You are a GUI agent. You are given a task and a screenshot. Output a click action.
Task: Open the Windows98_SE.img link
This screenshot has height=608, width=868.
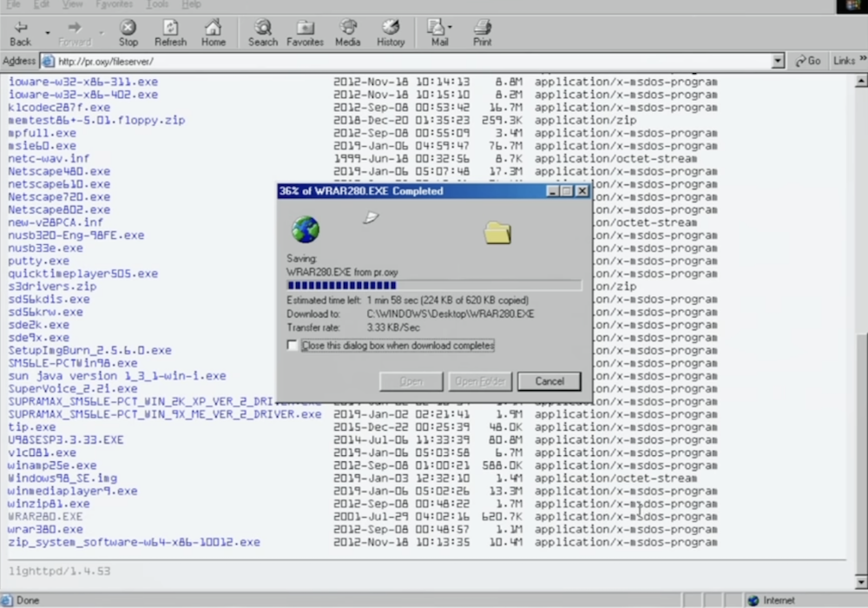tap(62, 478)
